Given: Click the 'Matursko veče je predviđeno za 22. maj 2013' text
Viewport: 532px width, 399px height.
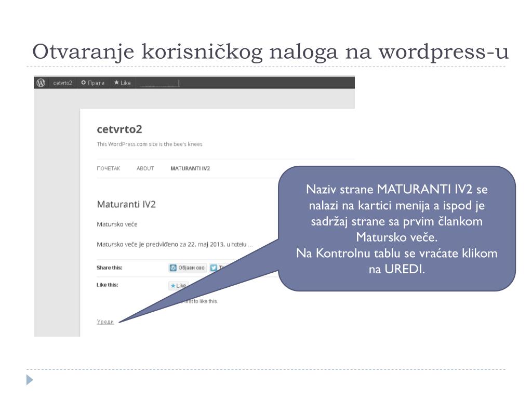Looking at the screenshot, I should click(161, 244).
